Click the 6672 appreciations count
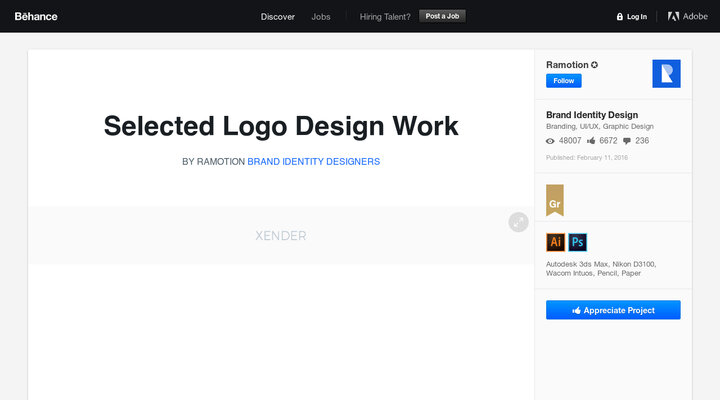 (608, 141)
